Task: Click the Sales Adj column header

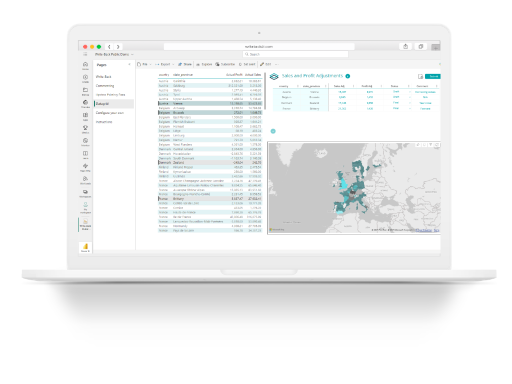Action: click(339, 86)
